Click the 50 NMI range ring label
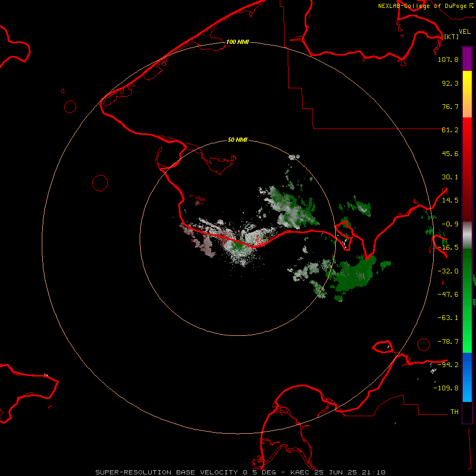The height and width of the screenshot is (476, 476). point(237,140)
